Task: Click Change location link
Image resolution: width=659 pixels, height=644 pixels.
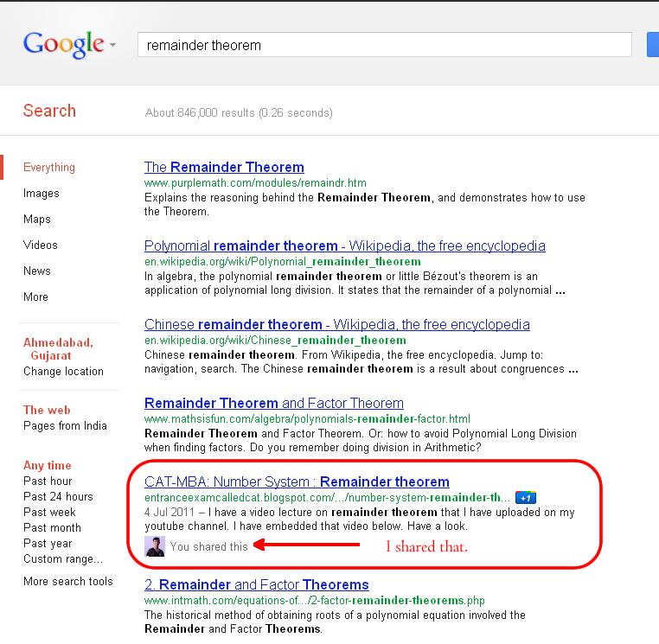Action: click(63, 372)
